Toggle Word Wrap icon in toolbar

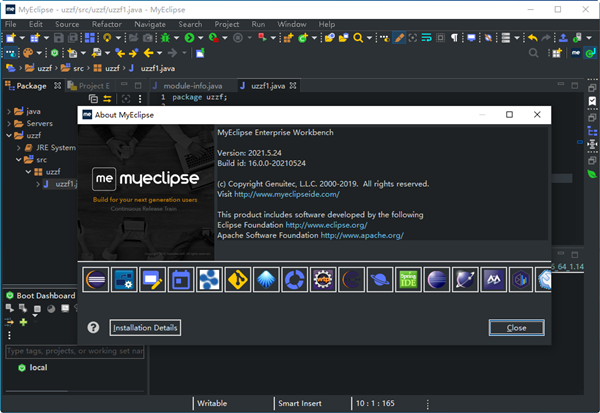point(426,38)
